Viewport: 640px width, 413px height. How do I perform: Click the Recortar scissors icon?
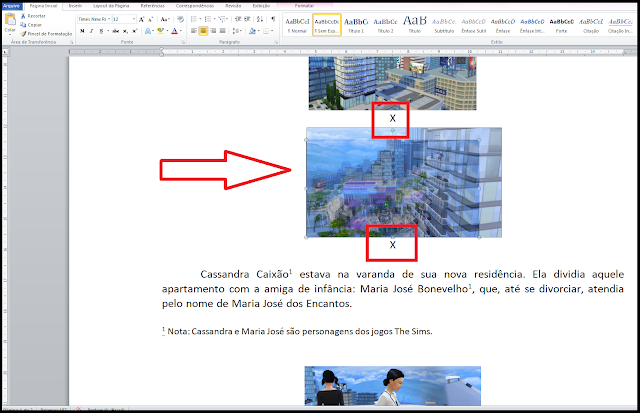click(23, 16)
